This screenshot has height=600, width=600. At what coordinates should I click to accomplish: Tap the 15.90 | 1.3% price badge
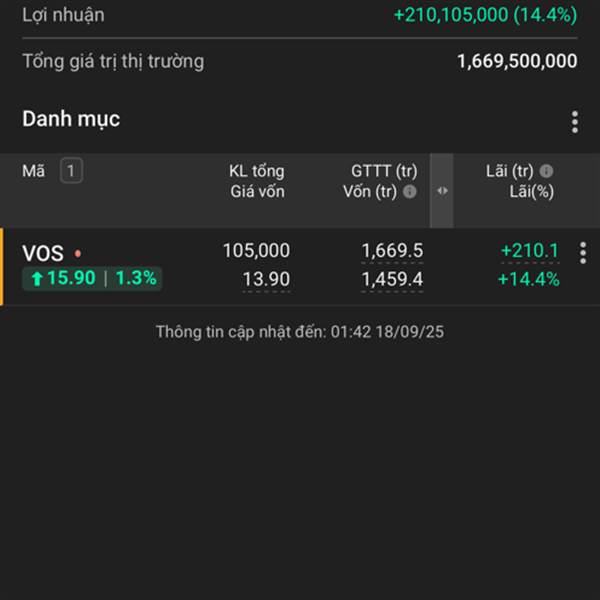tap(92, 278)
